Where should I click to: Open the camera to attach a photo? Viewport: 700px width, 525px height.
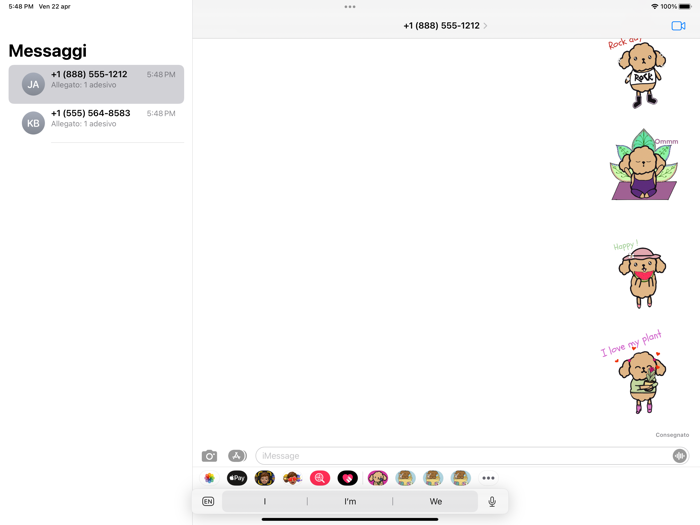[209, 456]
